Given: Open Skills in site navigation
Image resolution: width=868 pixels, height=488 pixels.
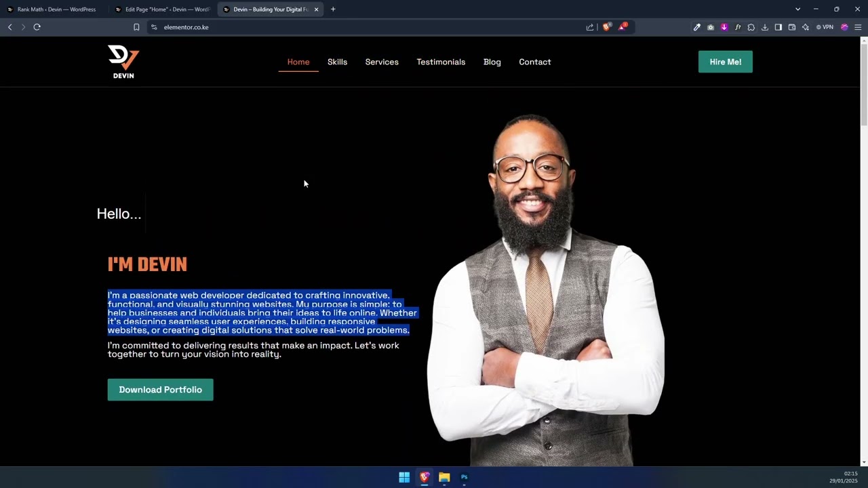Looking at the screenshot, I should (337, 62).
